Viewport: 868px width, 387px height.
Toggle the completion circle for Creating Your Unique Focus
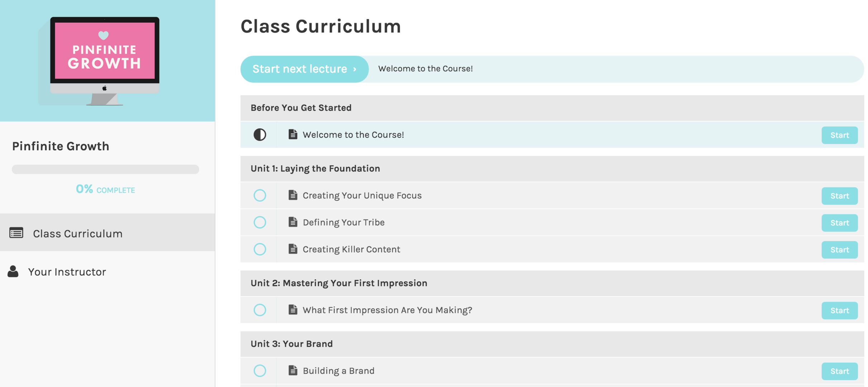point(259,195)
